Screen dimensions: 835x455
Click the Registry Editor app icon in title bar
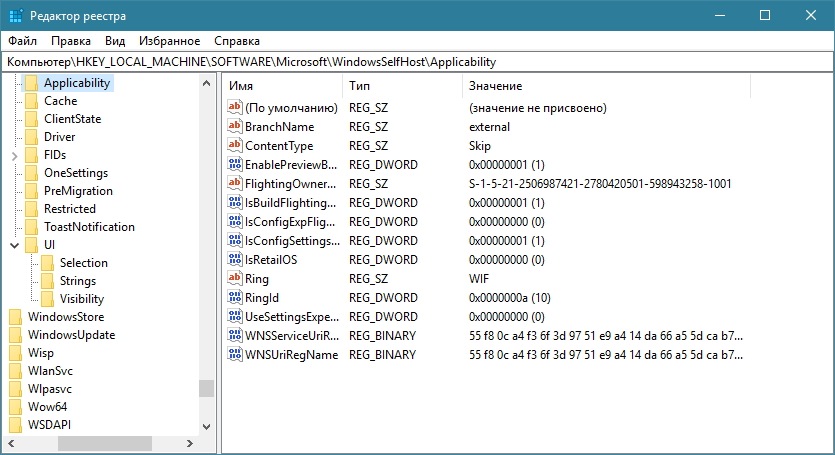point(15,15)
